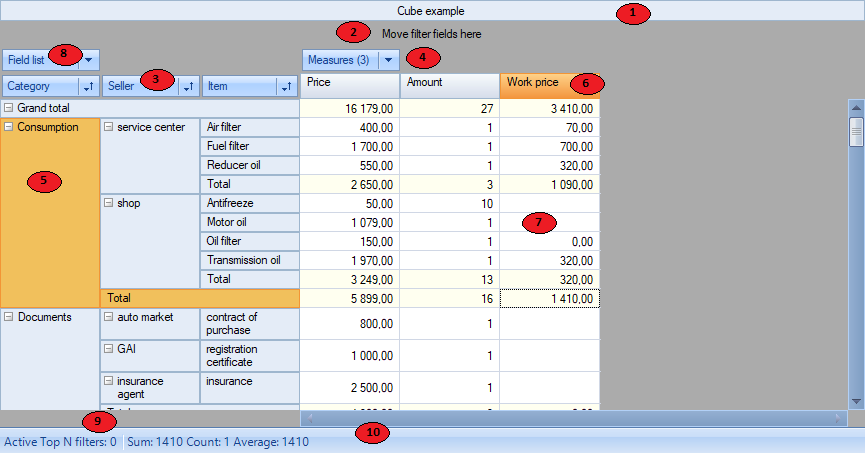Click the vertical scrollbar down arrow
Image resolution: width=865 pixels, height=453 pixels.
tap(856, 401)
